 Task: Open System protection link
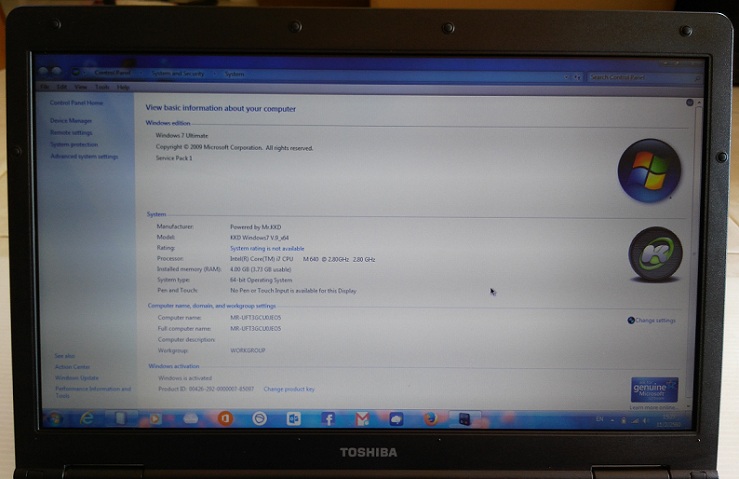click(74, 144)
